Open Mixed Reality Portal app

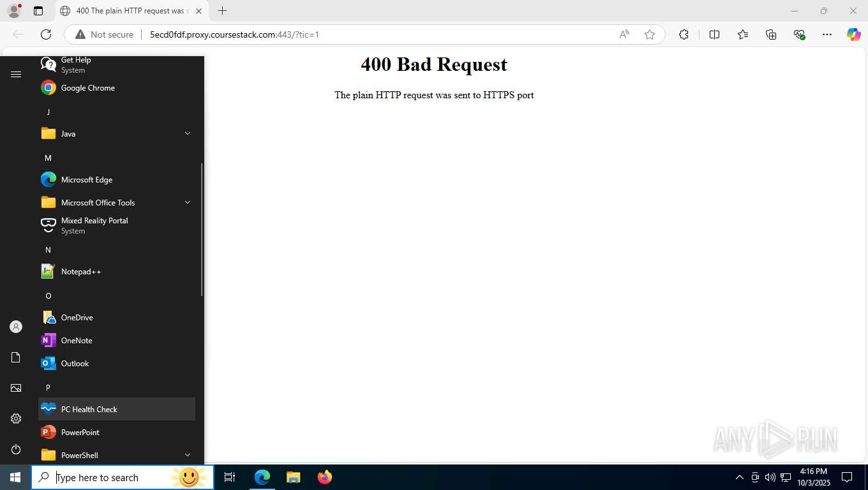click(117, 226)
